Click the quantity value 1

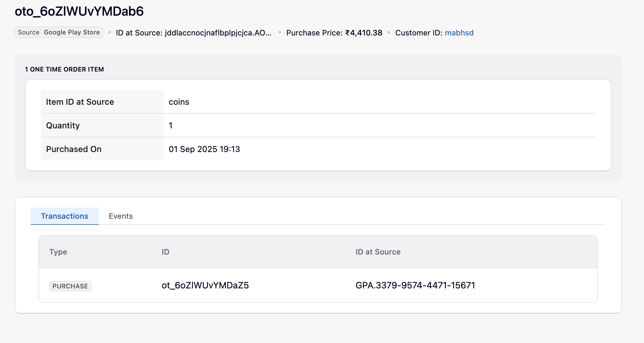171,126
